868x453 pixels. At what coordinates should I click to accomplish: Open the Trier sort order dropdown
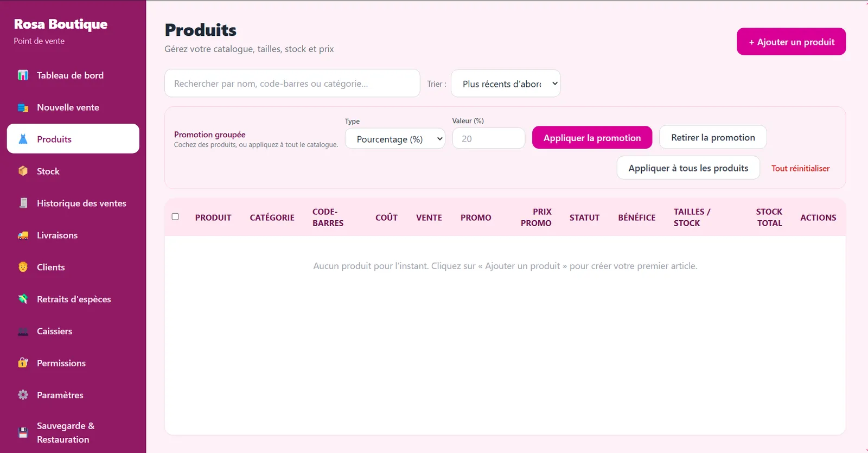coord(506,84)
